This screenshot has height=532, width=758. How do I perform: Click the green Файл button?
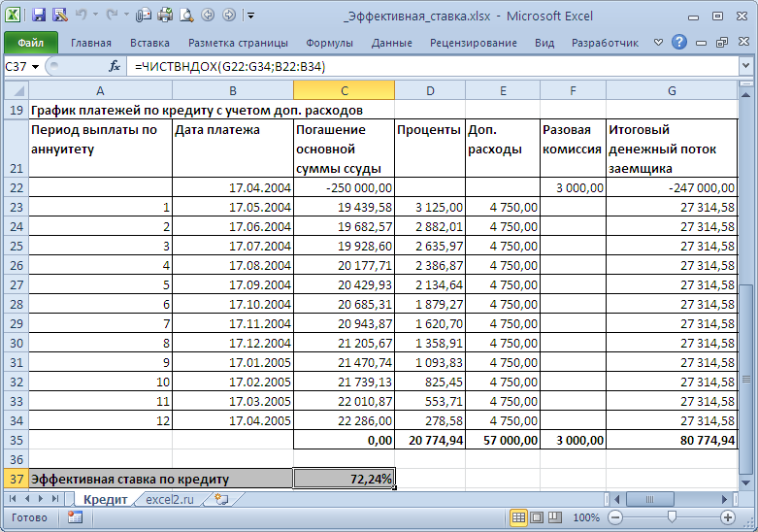coord(30,43)
